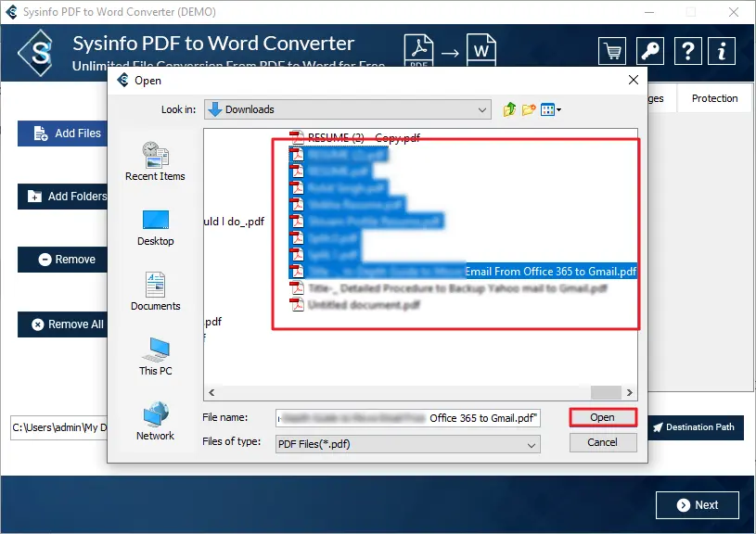Click Add Folders in the main window
The width and height of the screenshot is (756, 534).
[63, 197]
